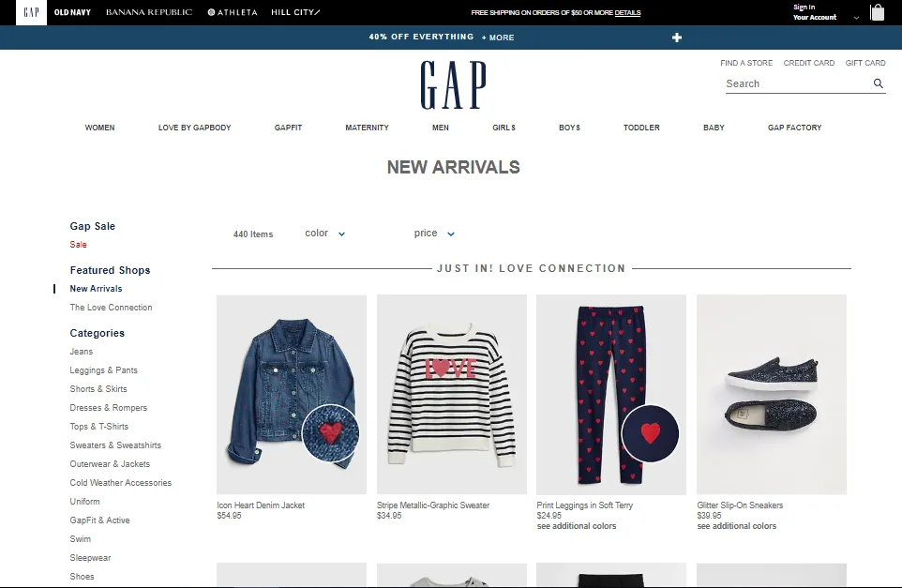Open the Sign In account dropdown
Viewport: 902px width, 588px height.
pos(825,12)
